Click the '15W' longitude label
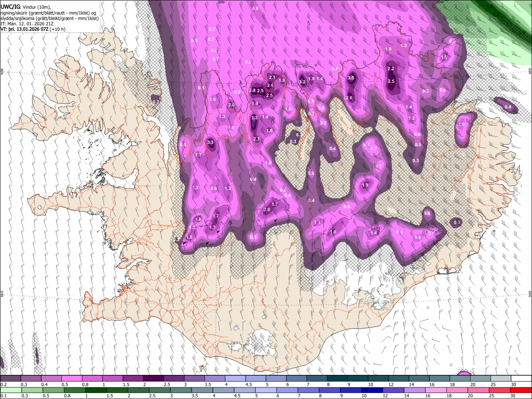Viewport: 532px width, 399px height. point(440,2)
